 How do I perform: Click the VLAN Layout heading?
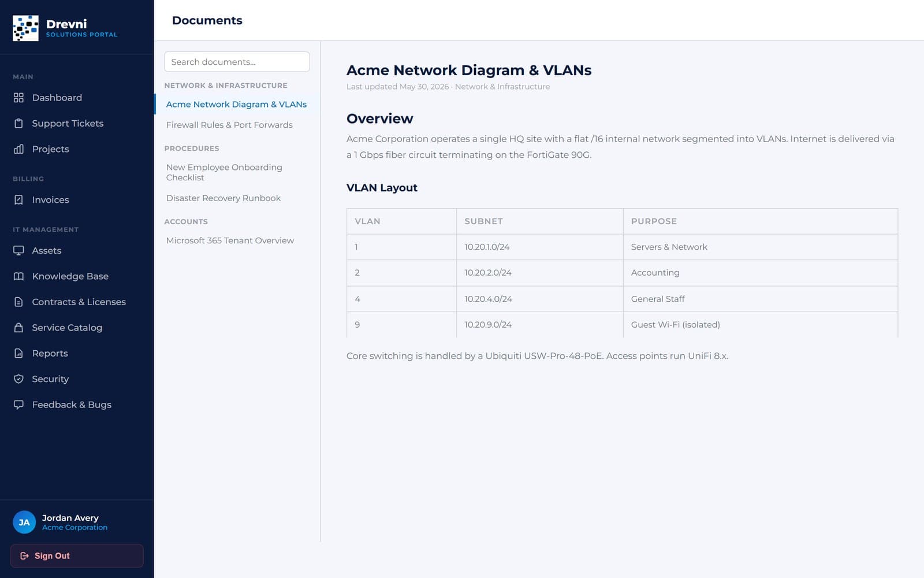click(x=382, y=188)
